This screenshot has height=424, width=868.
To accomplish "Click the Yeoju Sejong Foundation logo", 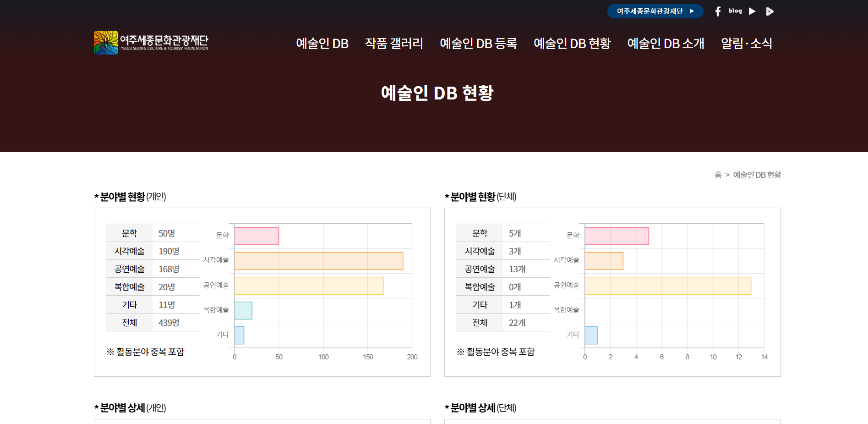I will 151,43.
